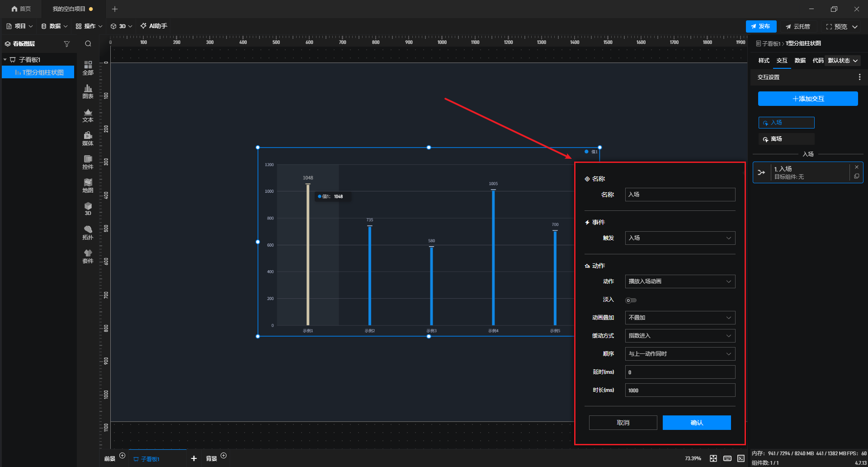Click the 名称 name input field

point(680,195)
